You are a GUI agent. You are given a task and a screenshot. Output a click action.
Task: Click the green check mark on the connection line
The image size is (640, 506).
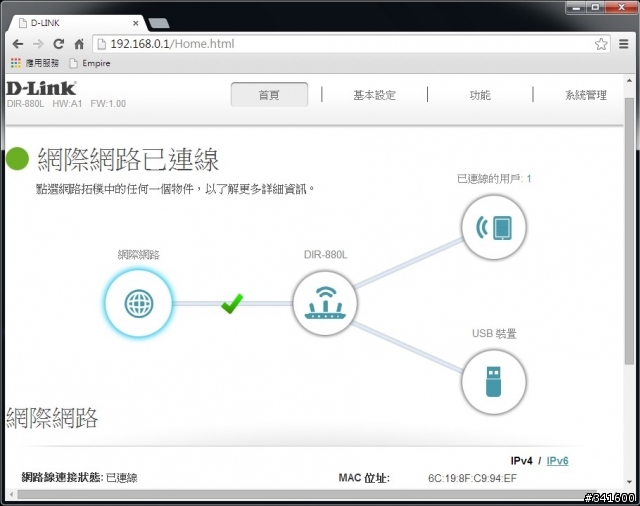(x=232, y=304)
